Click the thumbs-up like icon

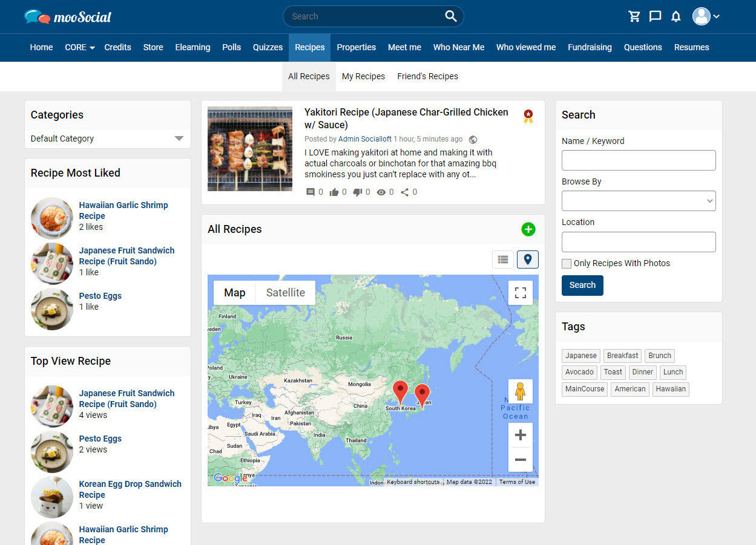coord(334,192)
